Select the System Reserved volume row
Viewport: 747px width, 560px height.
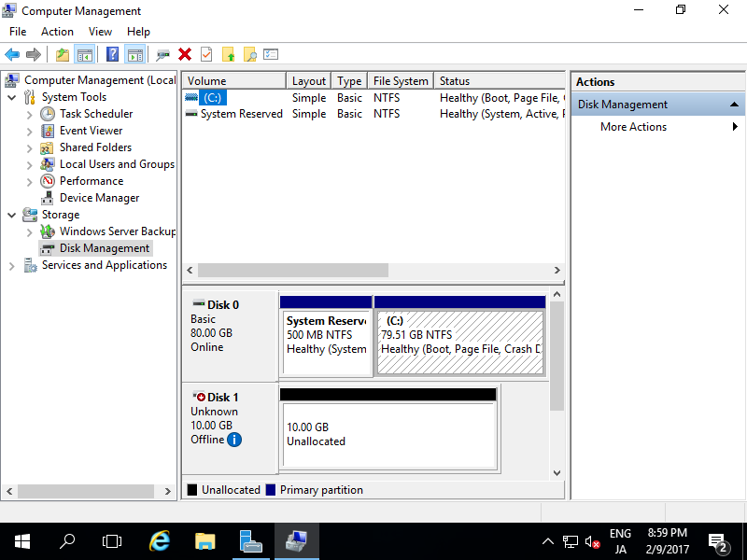pyautogui.click(x=374, y=114)
